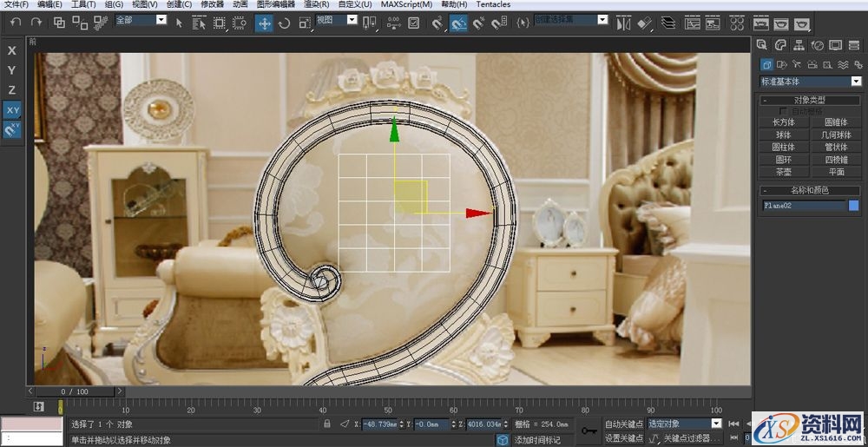This screenshot has height=447, width=868.
Task: Click the Align tool icon
Action: click(644, 23)
